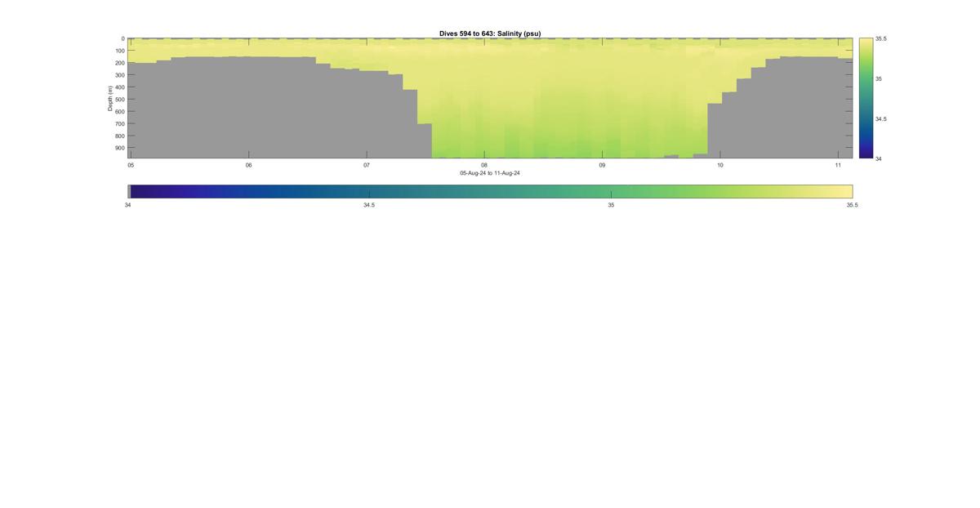Click the depth tick label '400'
The height and width of the screenshot is (508, 980).
119,87
